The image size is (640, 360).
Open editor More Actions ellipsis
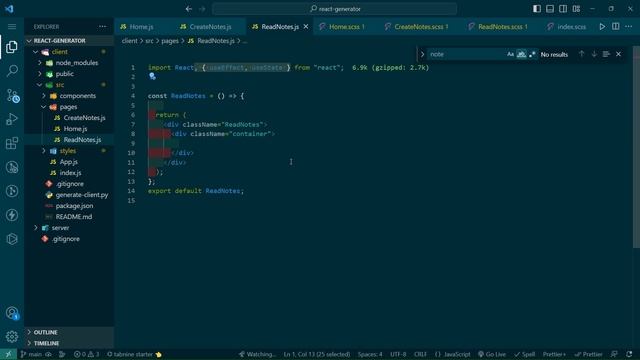click(629, 27)
